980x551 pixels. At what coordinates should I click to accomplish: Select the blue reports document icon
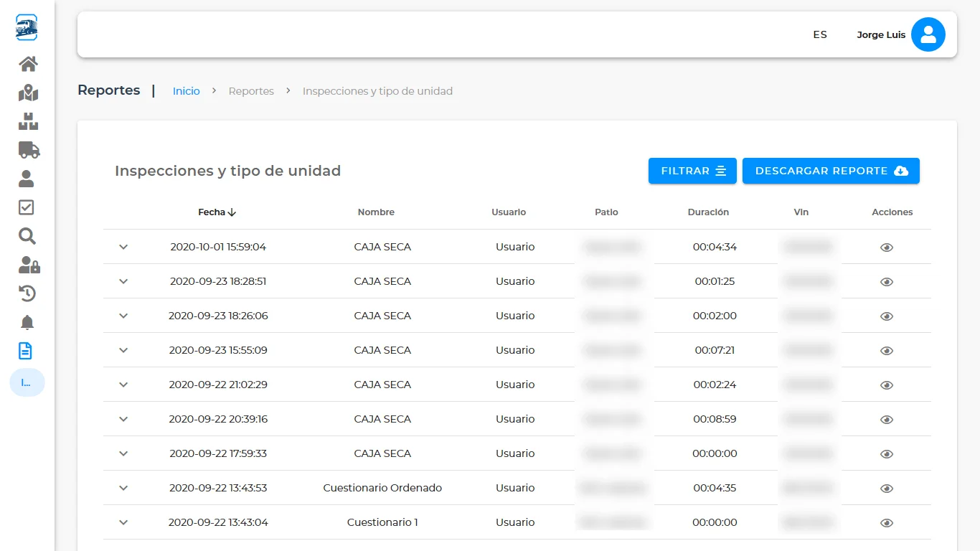point(27,351)
